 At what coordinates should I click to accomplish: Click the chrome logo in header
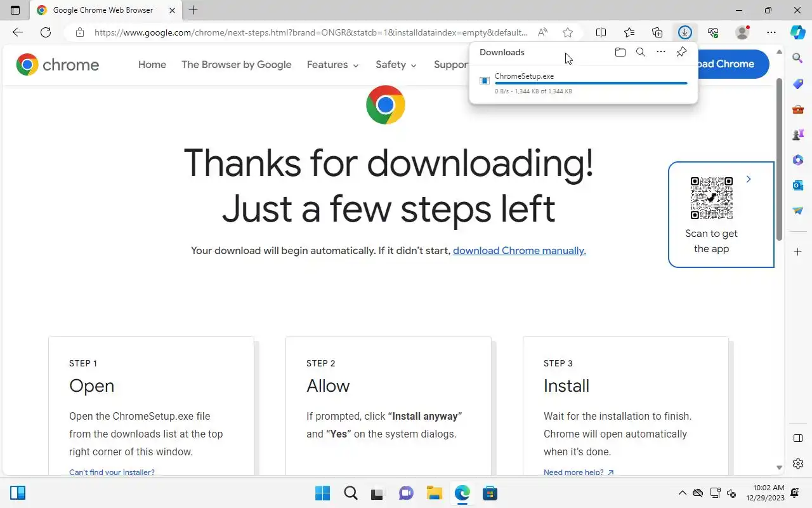58,64
